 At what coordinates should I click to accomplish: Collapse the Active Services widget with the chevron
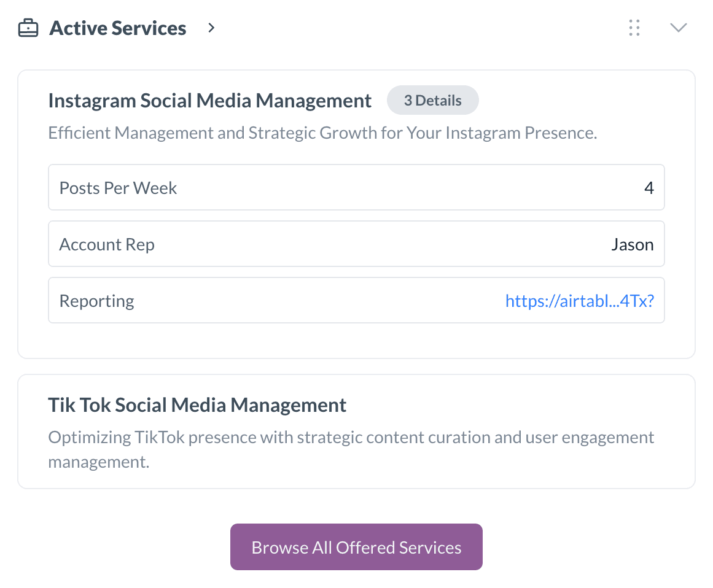(678, 27)
